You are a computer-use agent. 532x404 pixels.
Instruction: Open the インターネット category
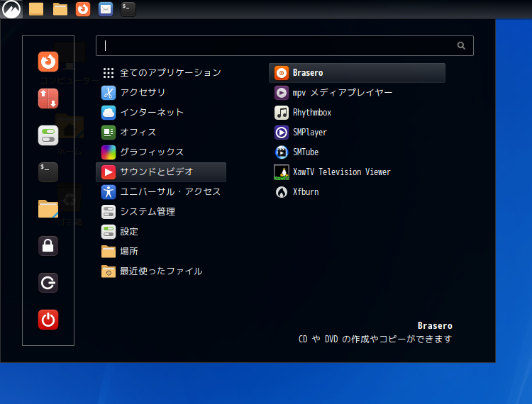pos(161,113)
